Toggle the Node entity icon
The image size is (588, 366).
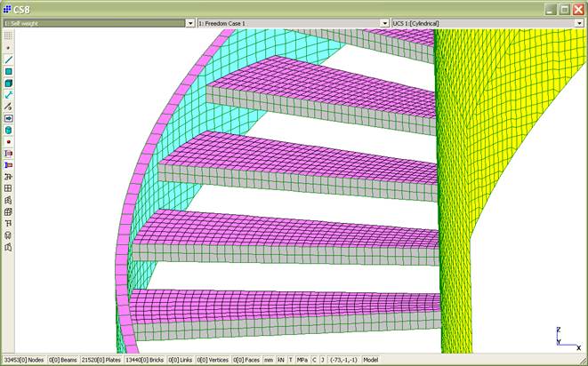click(8, 47)
